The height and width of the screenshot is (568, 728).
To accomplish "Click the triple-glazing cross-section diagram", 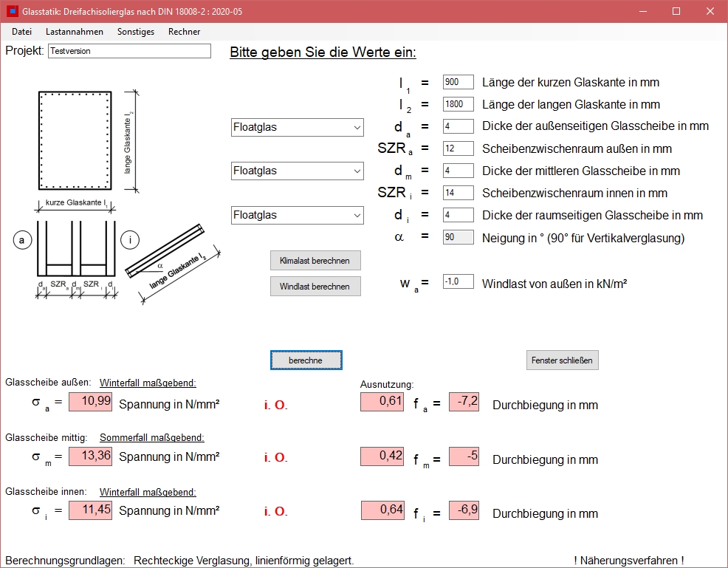I will point(77,259).
